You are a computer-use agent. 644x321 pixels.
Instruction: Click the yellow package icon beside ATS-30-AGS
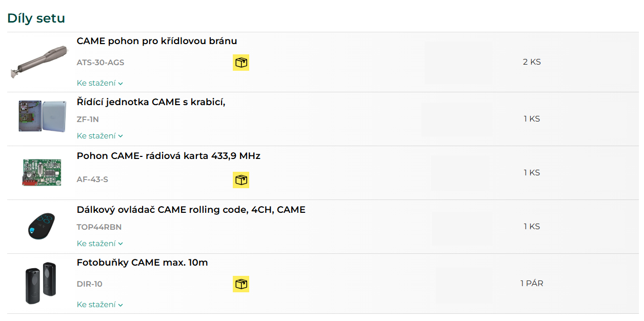241,63
